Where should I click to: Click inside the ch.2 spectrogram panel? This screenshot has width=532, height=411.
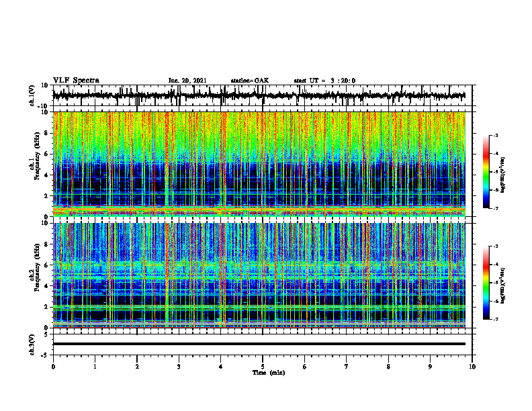(x=259, y=275)
